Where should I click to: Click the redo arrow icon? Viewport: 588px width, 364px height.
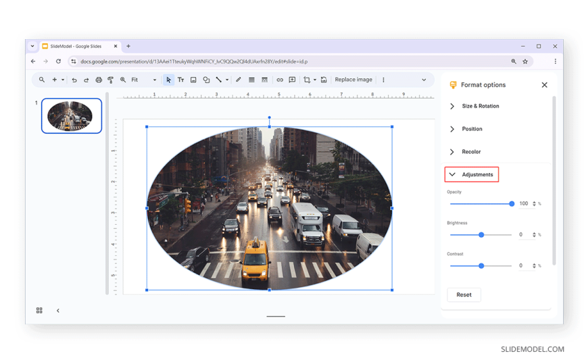(x=87, y=80)
